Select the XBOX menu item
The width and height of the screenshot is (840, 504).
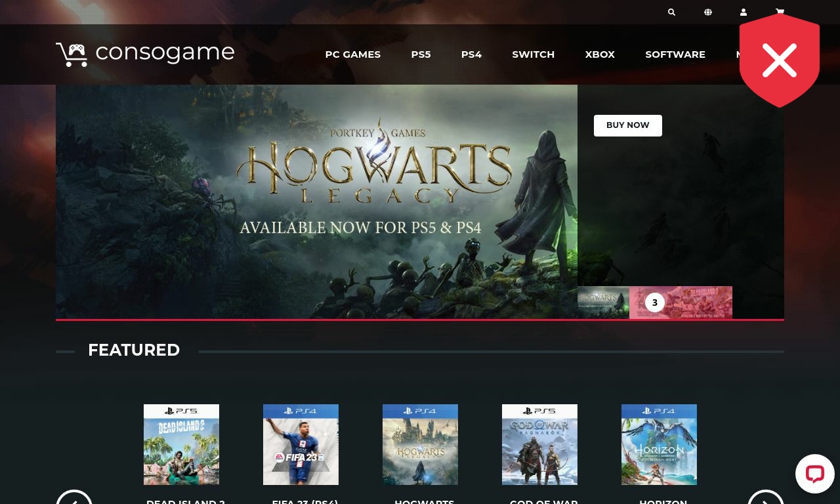tap(600, 54)
